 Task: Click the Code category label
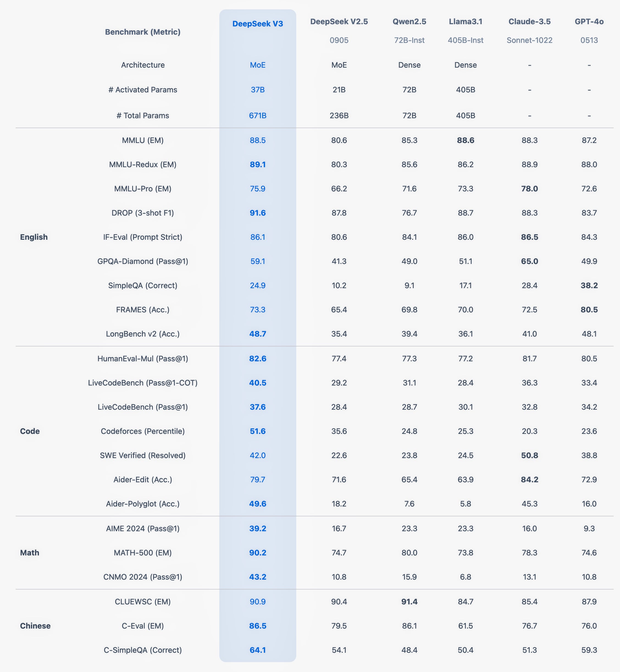pyautogui.click(x=30, y=431)
